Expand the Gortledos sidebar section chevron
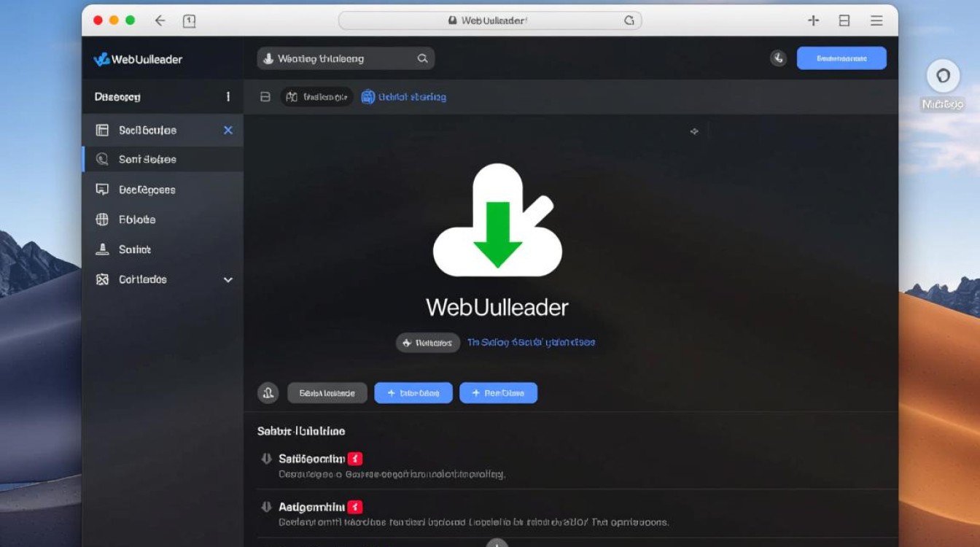The image size is (980, 547). point(227,279)
